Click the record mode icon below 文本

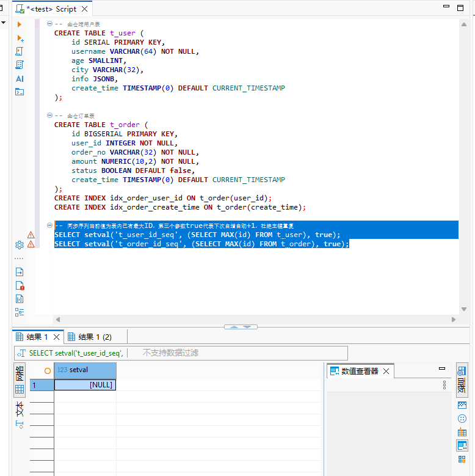pyautogui.click(x=20, y=425)
